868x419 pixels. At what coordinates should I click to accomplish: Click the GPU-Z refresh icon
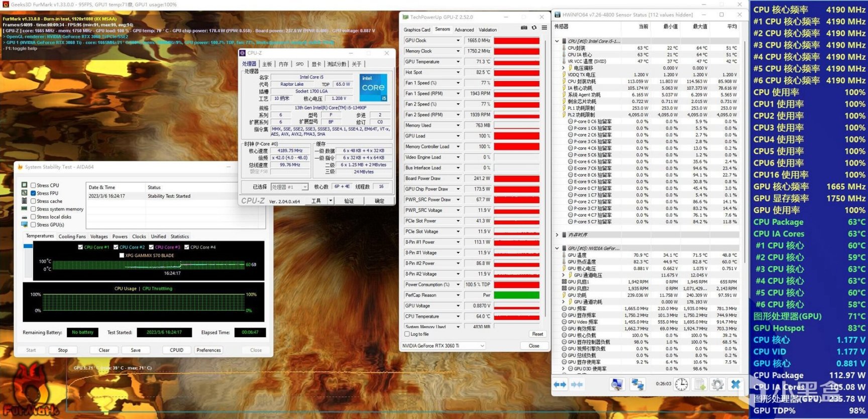click(x=534, y=28)
